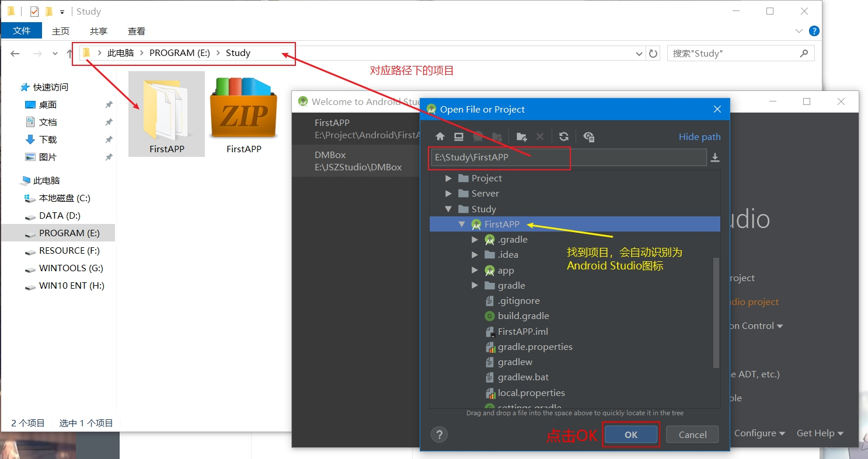The width and height of the screenshot is (868, 459).
Task: Expand the Explorer ribbon chevron
Action: [x=799, y=31]
